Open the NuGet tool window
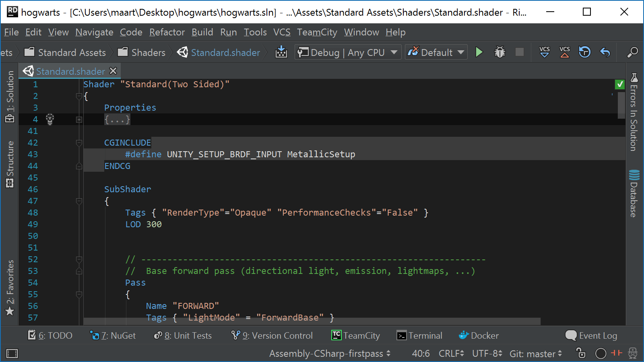The image size is (644, 362). click(113, 335)
